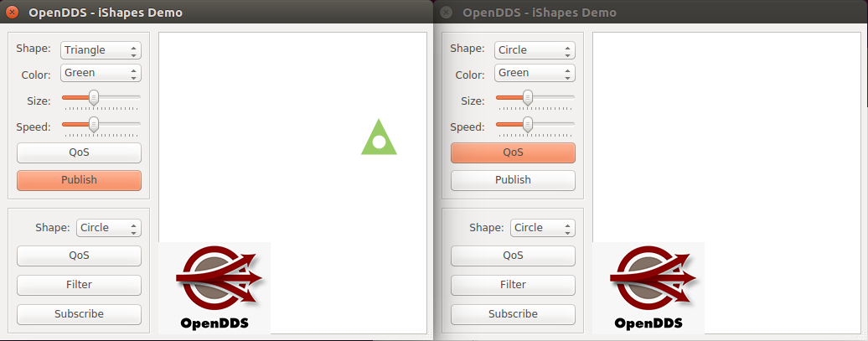The height and width of the screenshot is (341, 868).
Task: Click subscriber QoS button in right window
Action: click(513, 256)
